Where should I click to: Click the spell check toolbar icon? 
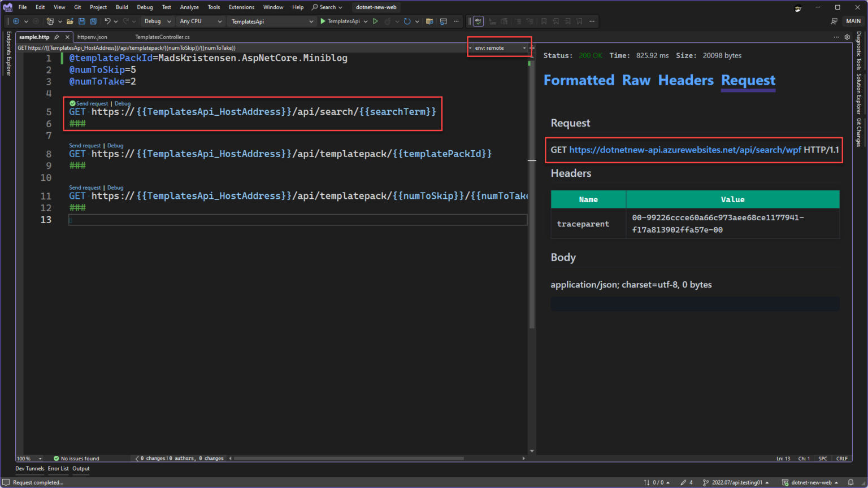[x=478, y=21]
